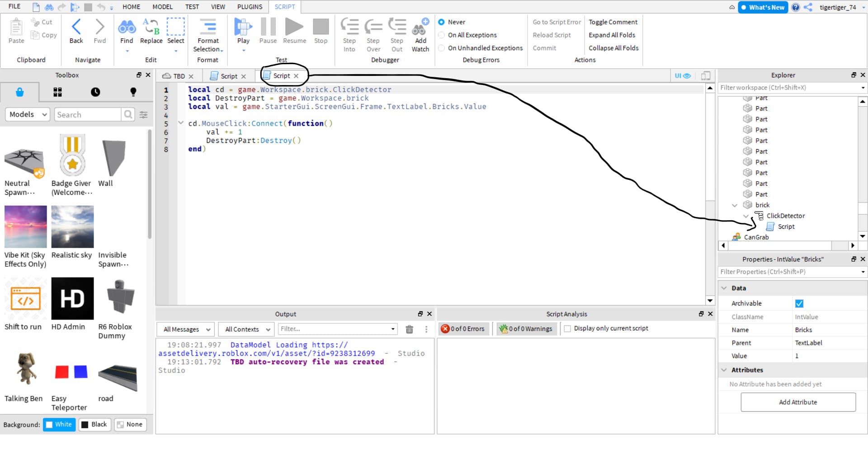The width and height of the screenshot is (868, 452).
Task: Open the Toolbox recent clock tab
Action: [95, 92]
